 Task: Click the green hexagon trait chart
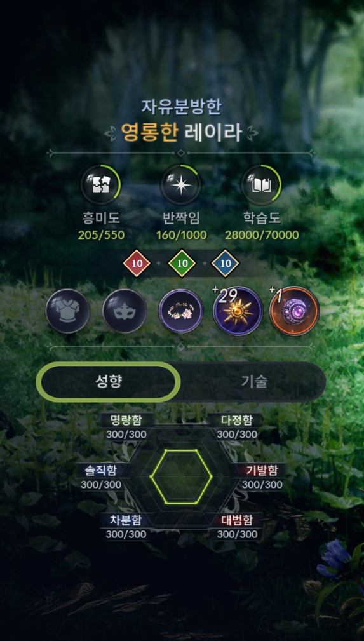coord(181,476)
